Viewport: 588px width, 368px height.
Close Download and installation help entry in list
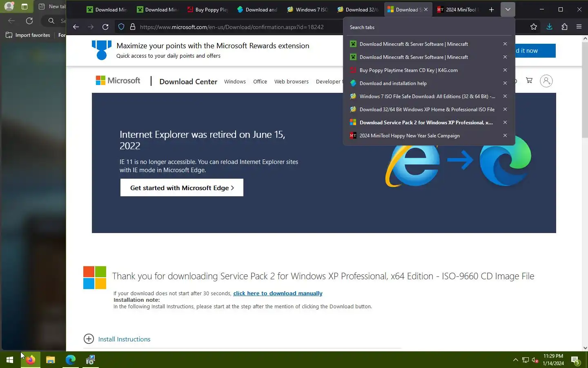point(505,83)
